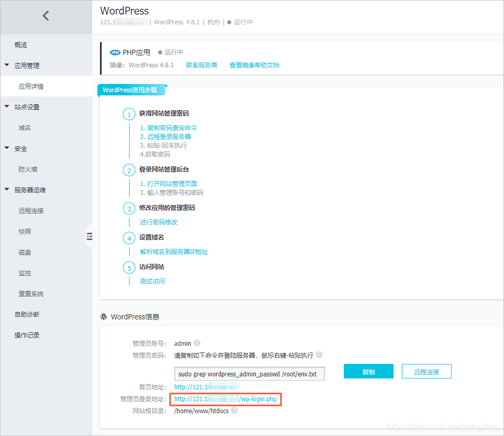504x436 pixels.
Task: Click help icon beside admin password hint
Action: [319, 355]
